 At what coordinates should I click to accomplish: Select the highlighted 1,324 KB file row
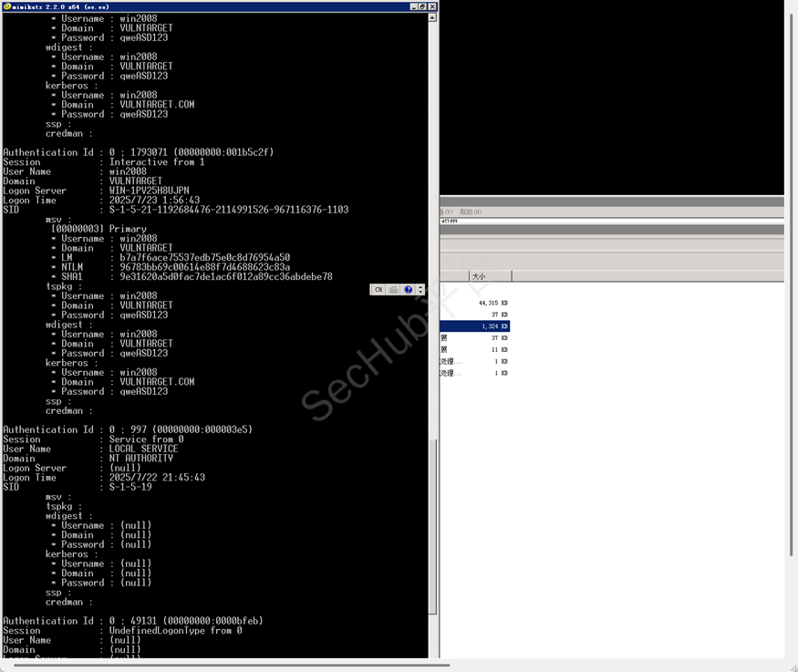point(475,326)
